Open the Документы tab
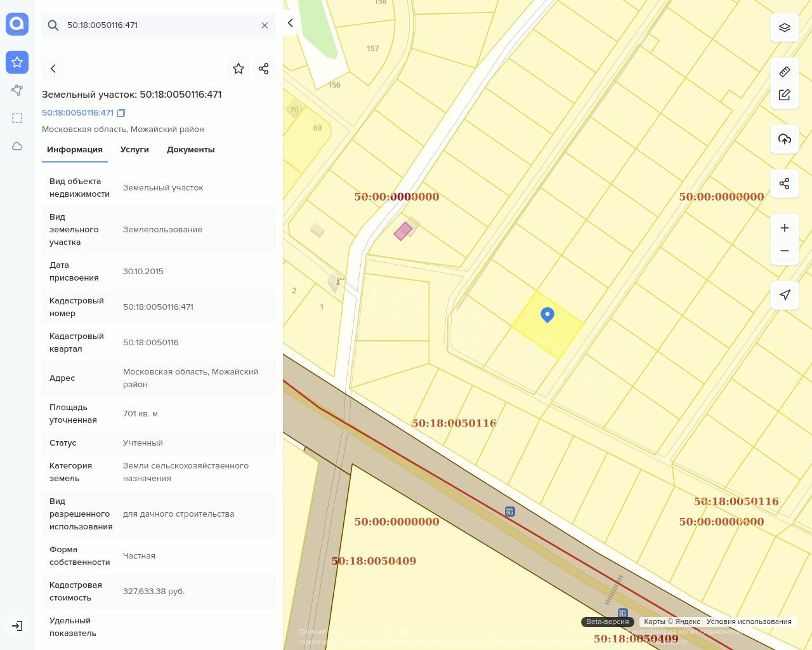Viewport: 812px width, 650px height. 190,150
